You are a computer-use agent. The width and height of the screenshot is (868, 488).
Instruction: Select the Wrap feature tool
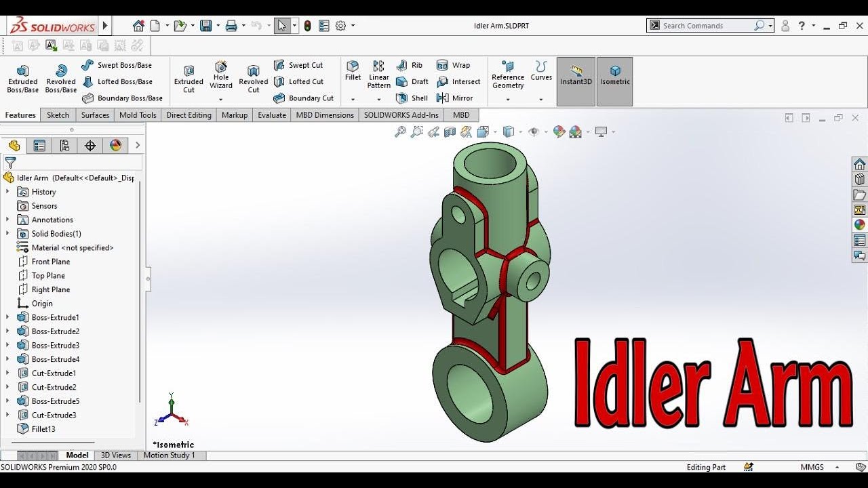pos(453,65)
